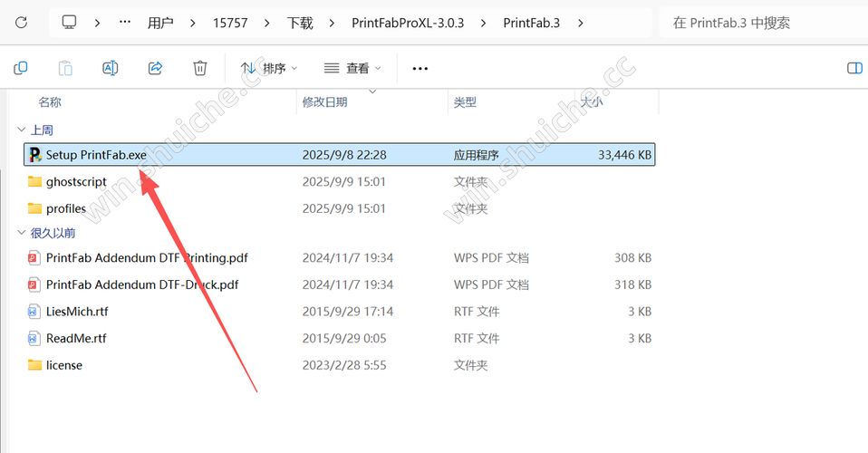Collapse the 很久以前 group
This screenshot has height=453, width=868.
pos(22,233)
